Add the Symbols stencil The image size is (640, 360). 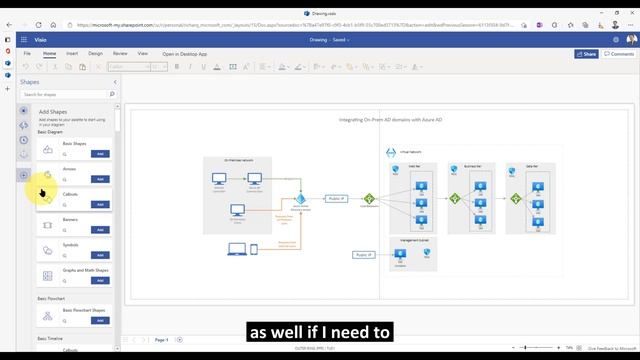[x=100, y=255]
